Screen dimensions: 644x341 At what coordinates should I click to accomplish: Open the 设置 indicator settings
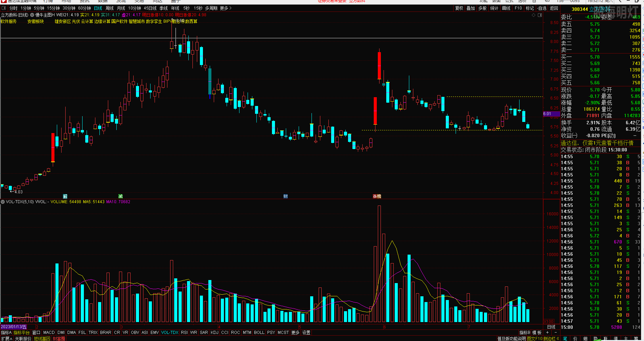click(x=306, y=333)
